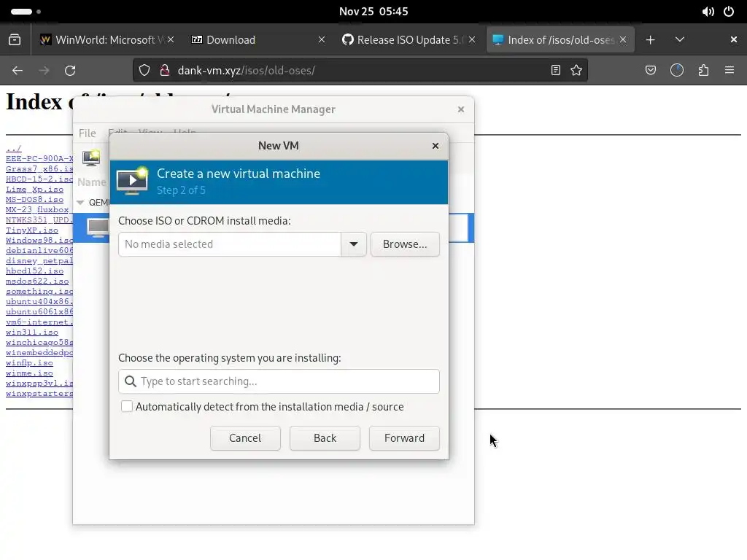Bookmark this page with star icon
747x560 pixels.
576,71
